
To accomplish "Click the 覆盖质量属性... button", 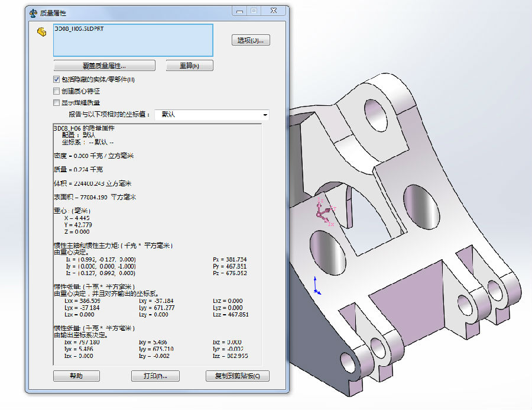I will click(104, 66).
